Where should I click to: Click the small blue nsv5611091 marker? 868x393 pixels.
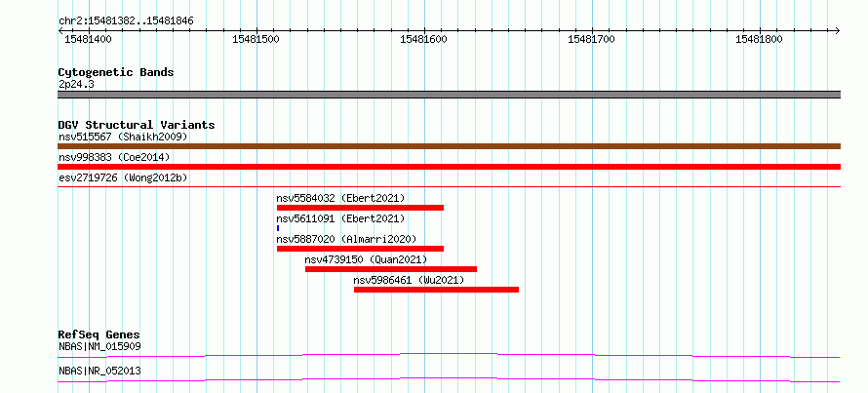pyautogui.click(x=278, y=228)
